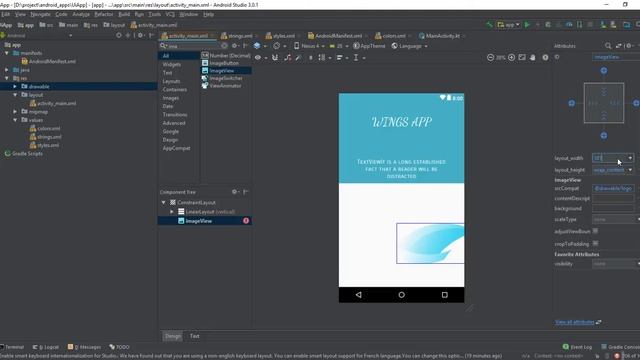
Task: Open the Refactor menu
Action: coord(104,14)
